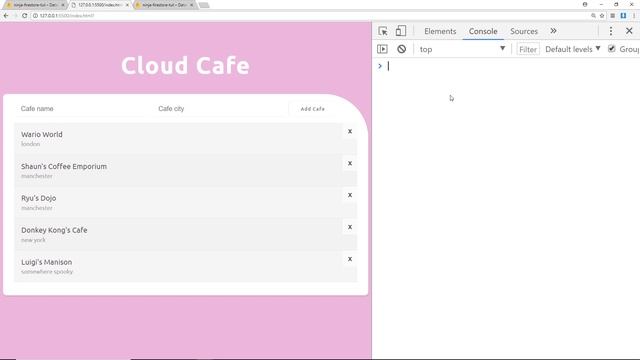Go back in the browser
The height and width of the screenshot is (360, 640).
click(6, 16)
